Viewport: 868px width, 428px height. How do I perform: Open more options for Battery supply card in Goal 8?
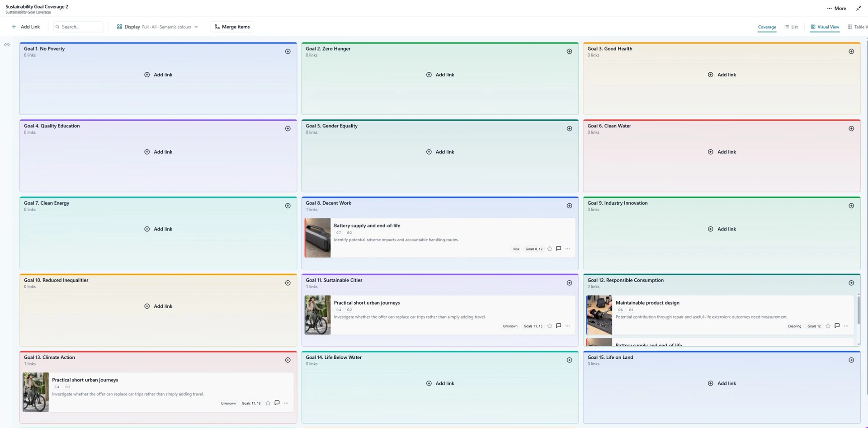pos(568,249)
